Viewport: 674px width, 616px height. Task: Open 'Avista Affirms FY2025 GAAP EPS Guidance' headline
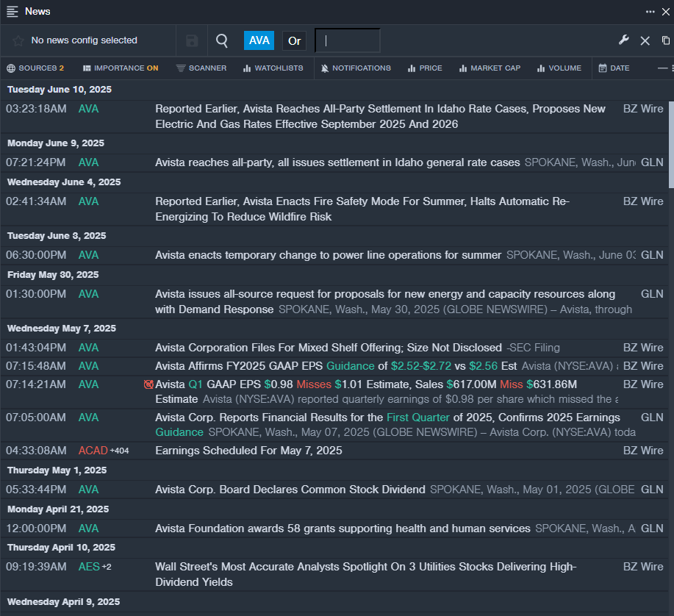[x=336, y=366]
